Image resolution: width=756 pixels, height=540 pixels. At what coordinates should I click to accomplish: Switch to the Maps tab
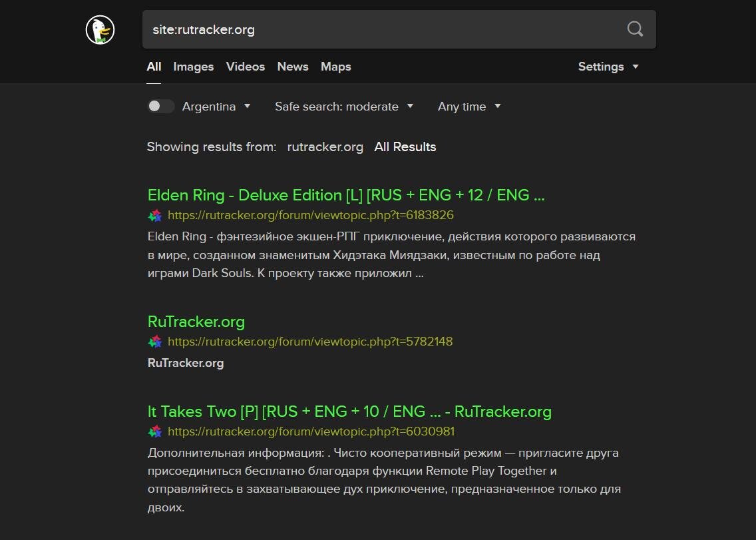336,67
